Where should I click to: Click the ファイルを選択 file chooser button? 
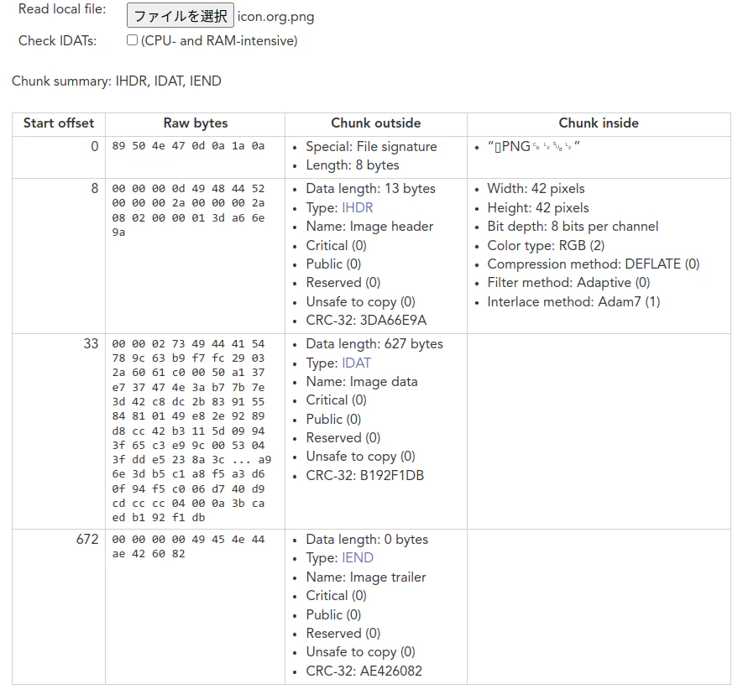[x=180, y=16]
